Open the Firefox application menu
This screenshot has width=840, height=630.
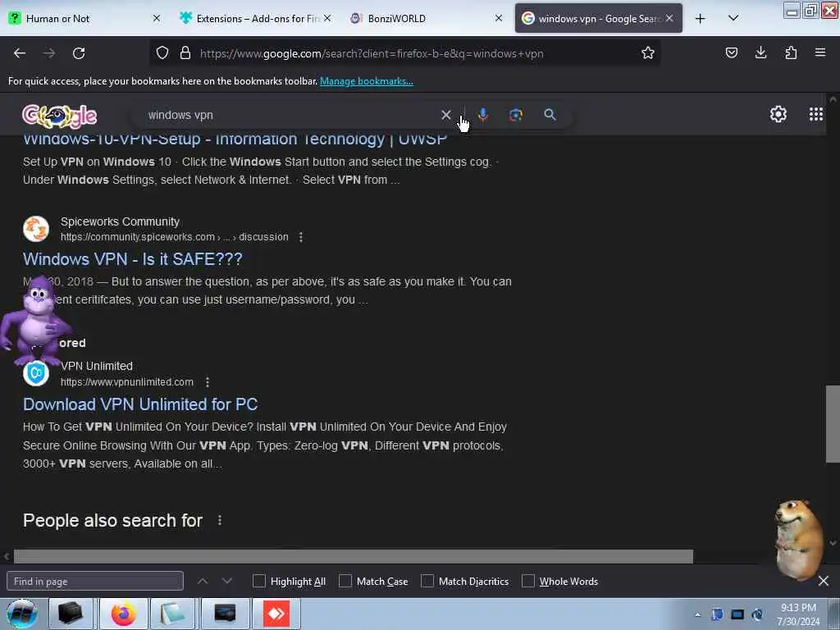[819, 53]
